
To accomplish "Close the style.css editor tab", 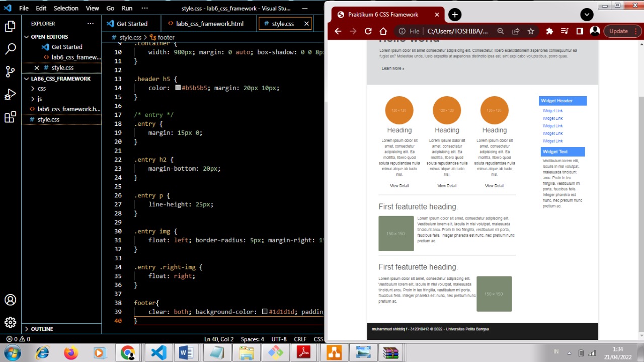I will click(x=306, y=24).
